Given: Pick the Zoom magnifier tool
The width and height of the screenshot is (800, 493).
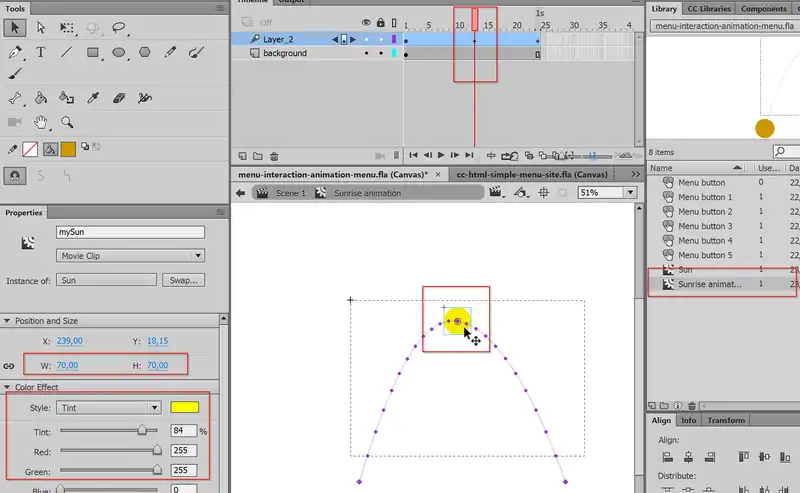Looking at the screenshot, I should tap(67, 122).
